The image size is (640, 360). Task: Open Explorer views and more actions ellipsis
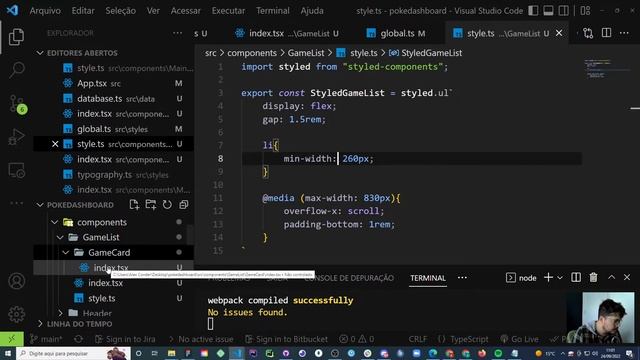[178, 33]
